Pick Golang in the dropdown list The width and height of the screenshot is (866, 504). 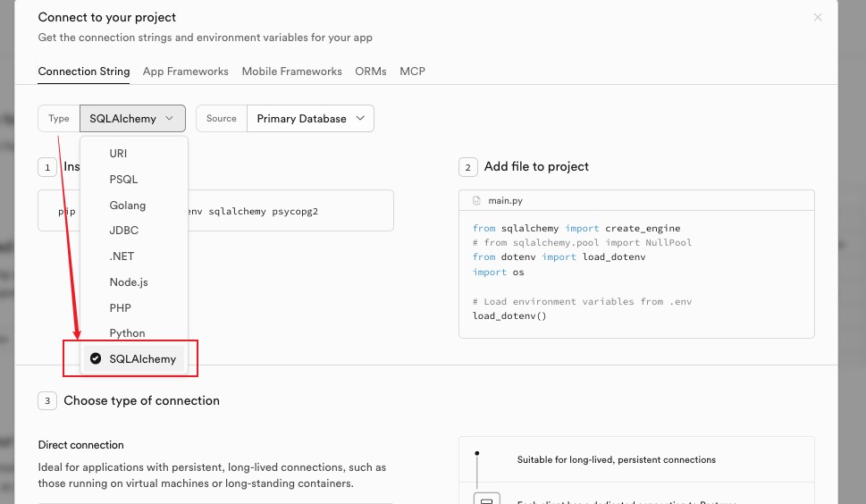pos(127,206)
